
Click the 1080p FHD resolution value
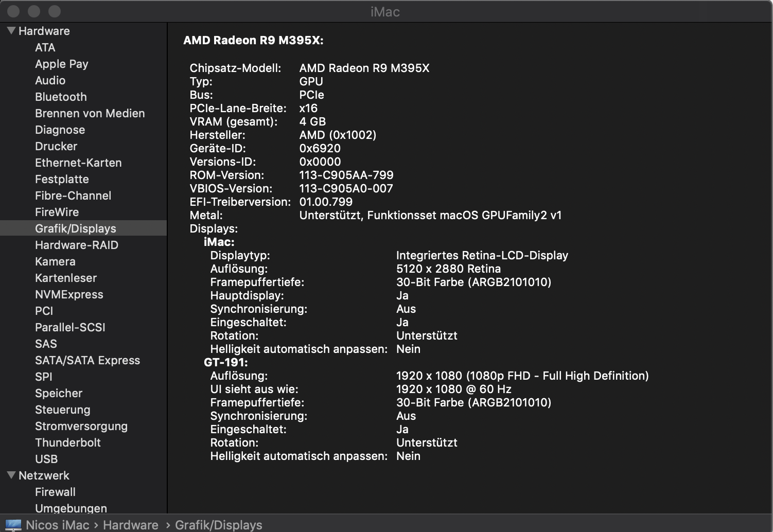coord(522,376)
